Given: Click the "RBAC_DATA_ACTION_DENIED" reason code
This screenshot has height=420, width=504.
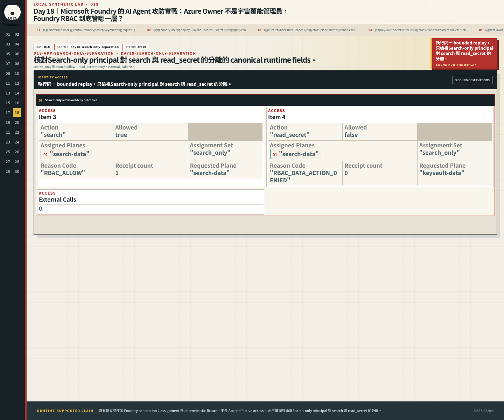Looking at the screenshot, I should [304, 176].
